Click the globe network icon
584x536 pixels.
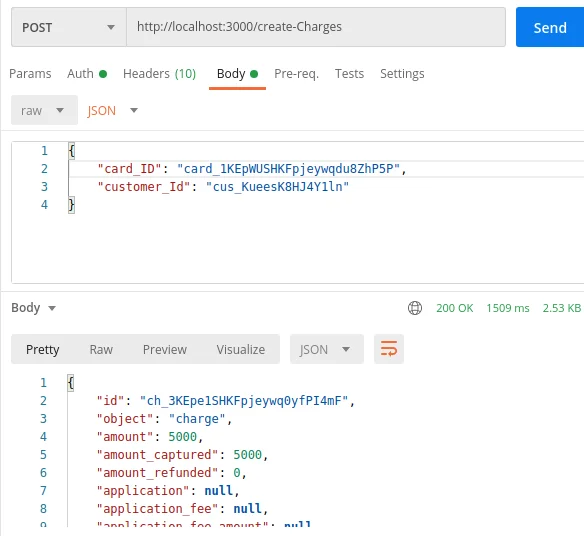[x=415, y=308]
